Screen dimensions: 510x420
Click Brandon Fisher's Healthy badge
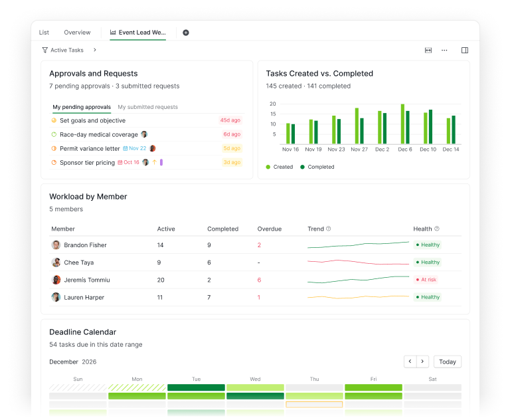pyautogui.click(x=428, y=245)
